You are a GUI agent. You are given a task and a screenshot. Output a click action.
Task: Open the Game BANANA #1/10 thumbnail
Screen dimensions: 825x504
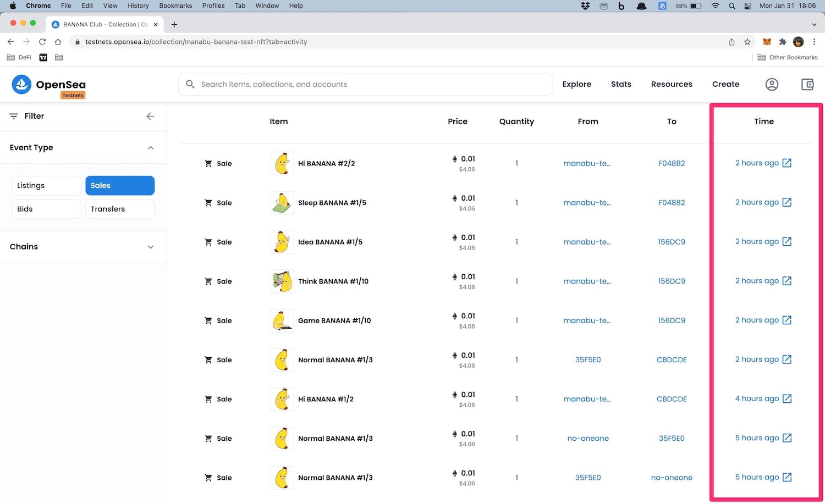pos(282,320)
